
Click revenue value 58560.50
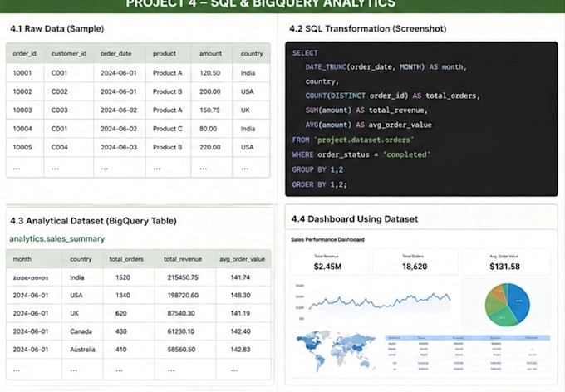pyautogui.click(x=181, y=350)
